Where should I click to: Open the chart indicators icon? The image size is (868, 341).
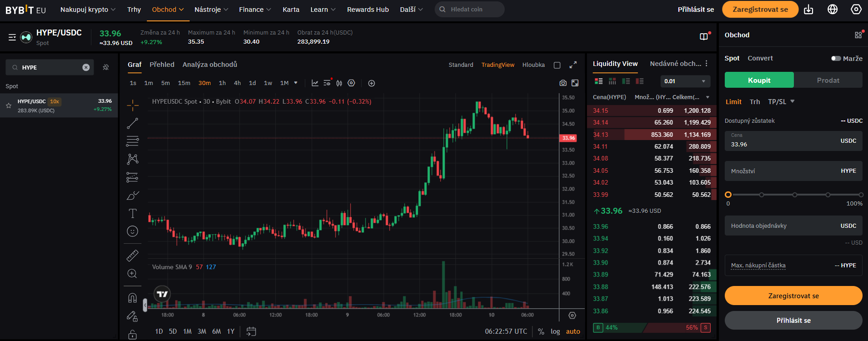[x=315, y=83]
